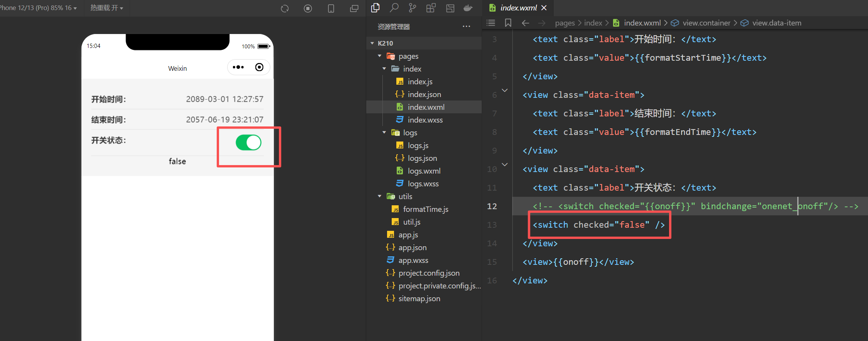Open index.json in the file tree
This screenshot has height=341, width=868.
[424, 94]
